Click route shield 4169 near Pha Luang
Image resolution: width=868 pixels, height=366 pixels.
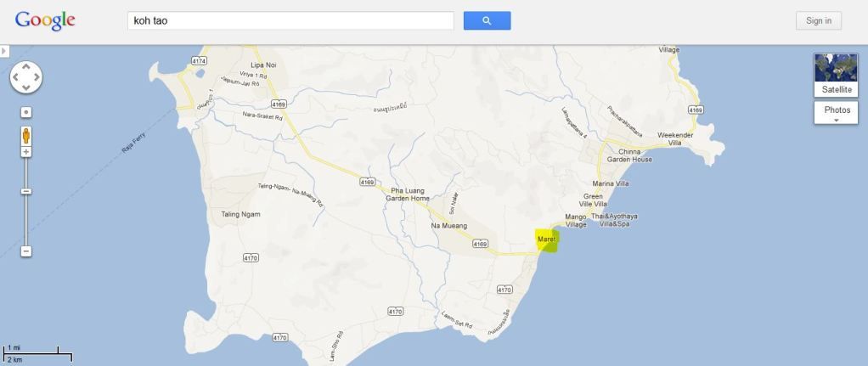click(x=367, y=182)
